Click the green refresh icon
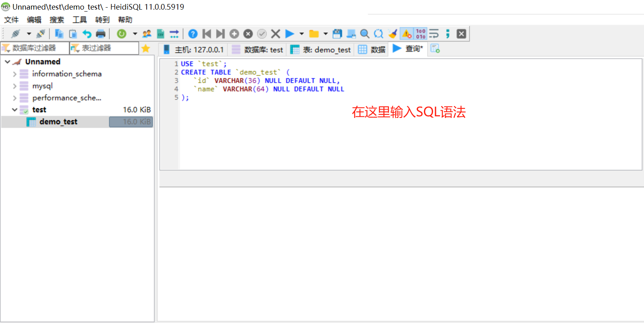The image size is (644, 323). (121, 34)
